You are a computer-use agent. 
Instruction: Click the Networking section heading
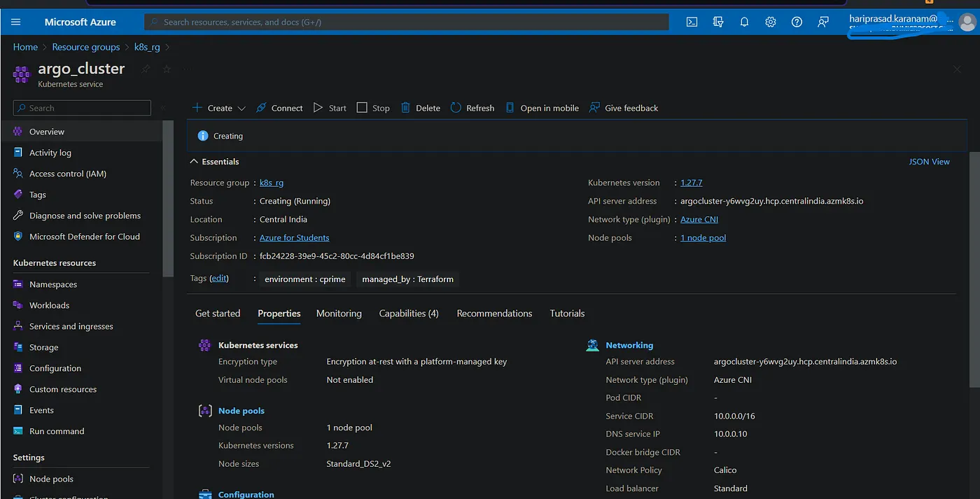(629, 345)
